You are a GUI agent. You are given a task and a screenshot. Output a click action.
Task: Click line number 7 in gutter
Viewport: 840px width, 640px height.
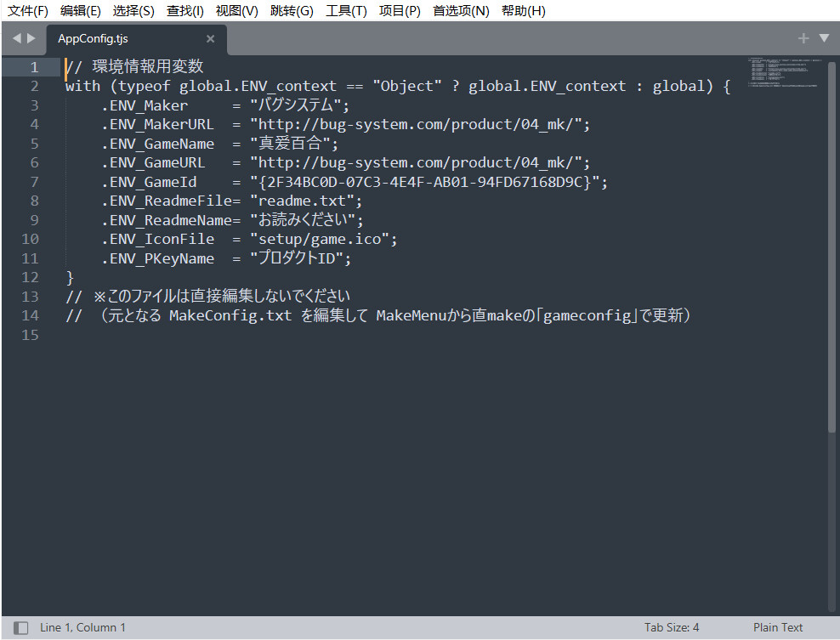coord(34,182)
